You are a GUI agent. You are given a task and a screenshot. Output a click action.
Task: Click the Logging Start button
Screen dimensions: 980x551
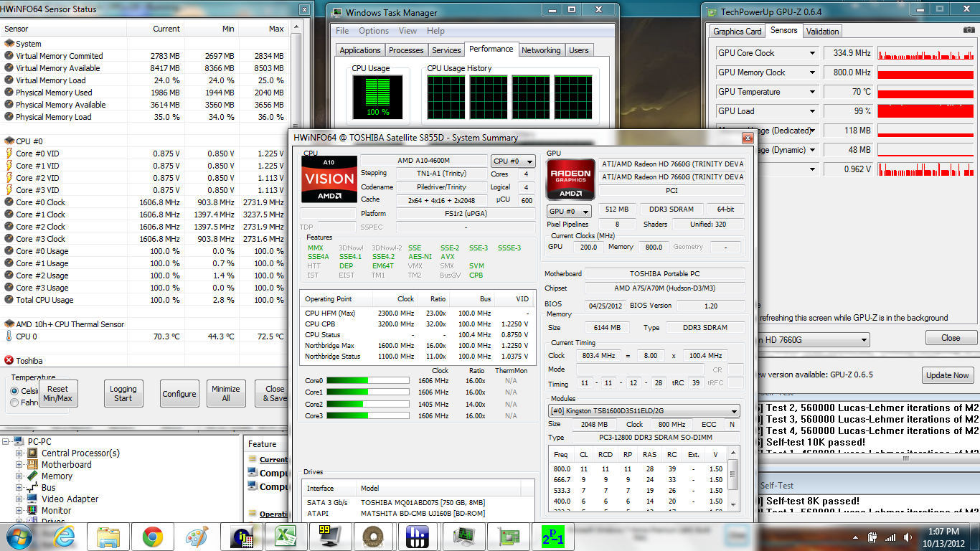coord(123,394)
